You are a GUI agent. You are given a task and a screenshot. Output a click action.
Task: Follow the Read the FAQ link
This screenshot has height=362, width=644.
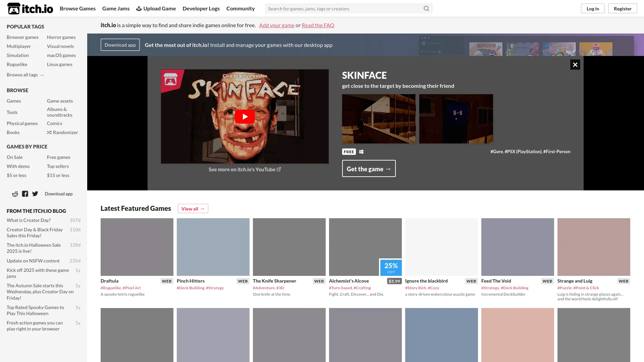click(x=318, y=25)
